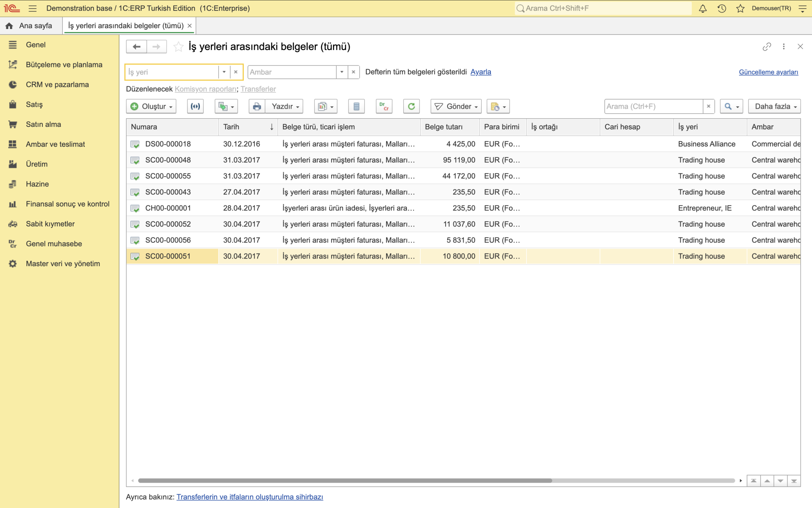Expand the Ambar filter dropdown arrow
Screen dimensions: 812x508
[x=342, y=72]
